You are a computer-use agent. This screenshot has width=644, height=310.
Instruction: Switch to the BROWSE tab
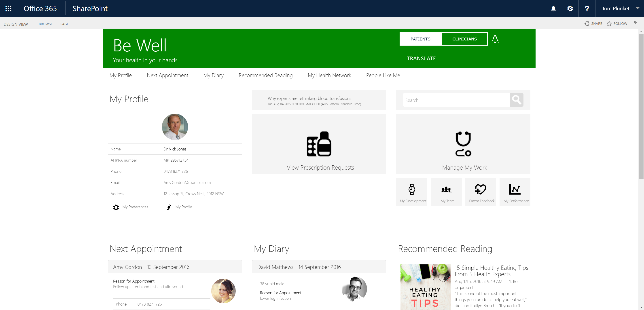tap(45, 24)
